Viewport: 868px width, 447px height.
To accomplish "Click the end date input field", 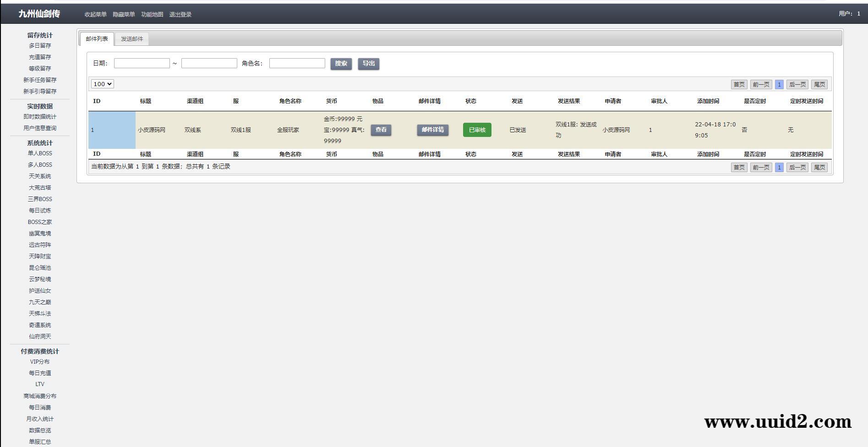I will [209, 63].
